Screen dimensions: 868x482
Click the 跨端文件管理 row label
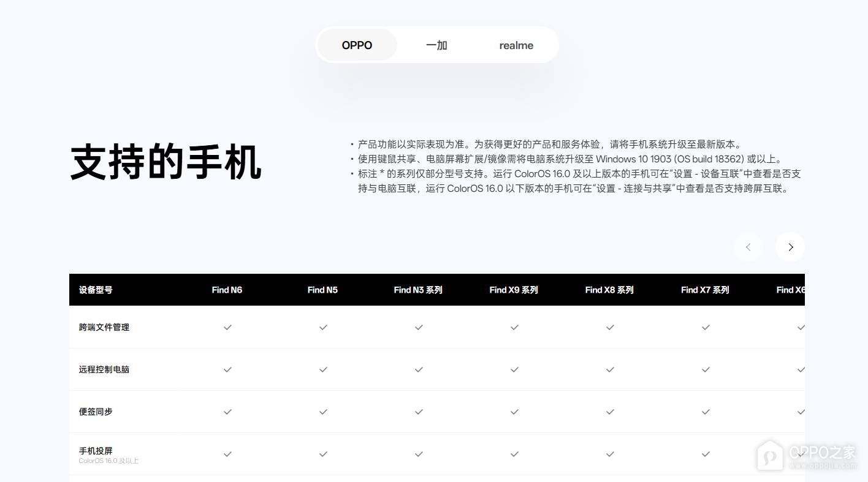104,327
